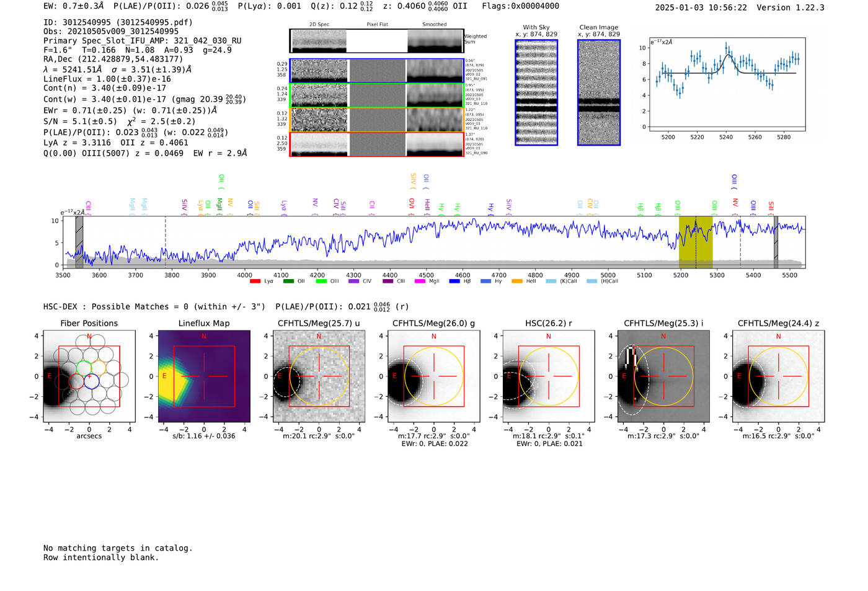Image resolution: width=868 pixels, height=591 pixels.
Task: Select the red-bordered 2D spectrum row
Action: pyautogui.click(x=376, y=144)
